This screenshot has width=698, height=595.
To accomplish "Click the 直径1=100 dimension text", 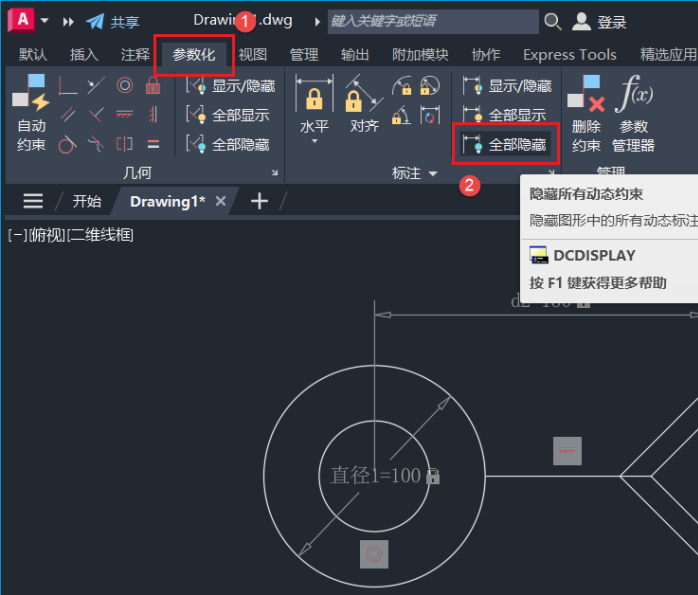I will 375,475.
